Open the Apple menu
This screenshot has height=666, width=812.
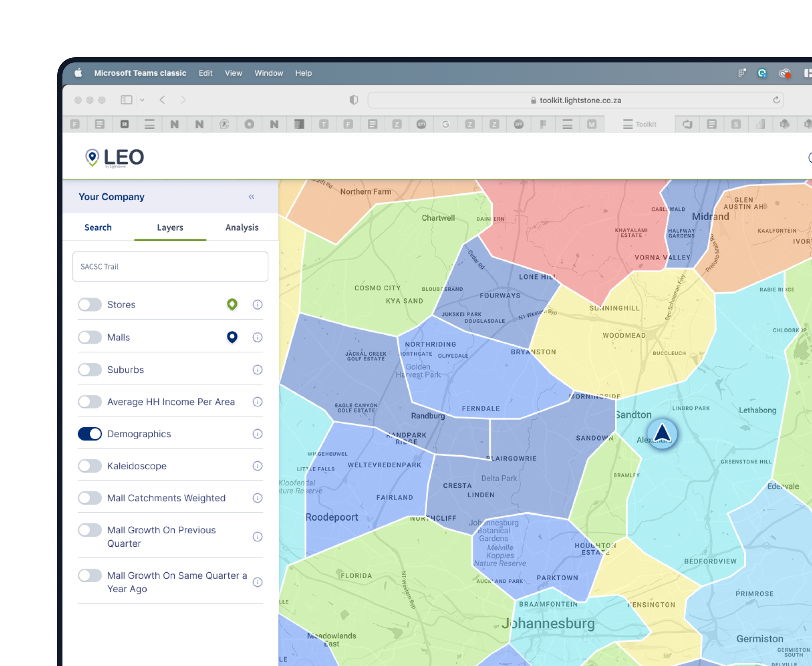click(79, 73)
